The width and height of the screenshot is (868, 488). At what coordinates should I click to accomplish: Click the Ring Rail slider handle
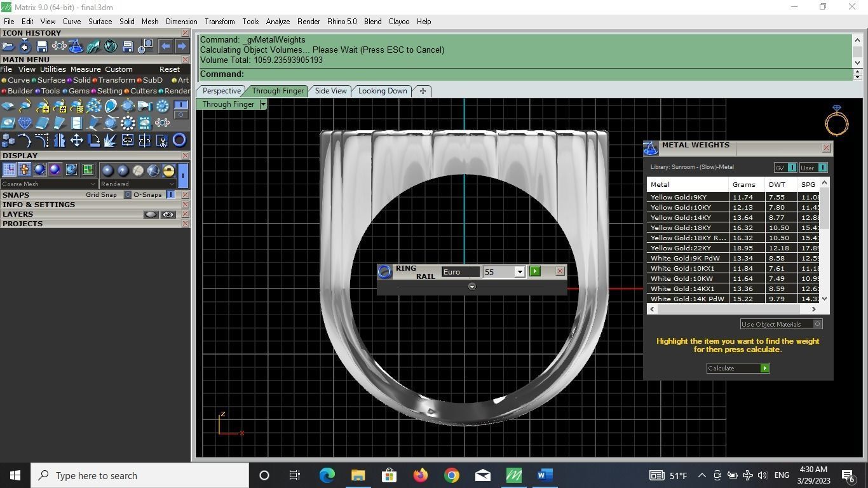(471, 287)
